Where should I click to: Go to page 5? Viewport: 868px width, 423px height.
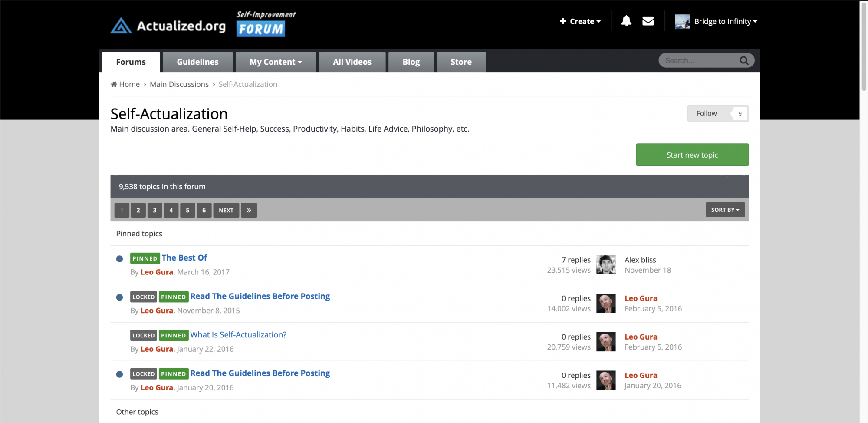click(187, 210)
